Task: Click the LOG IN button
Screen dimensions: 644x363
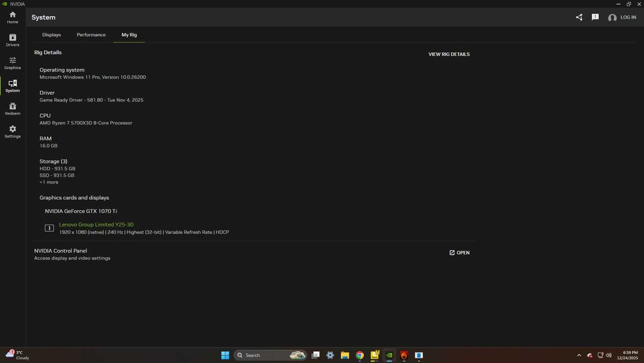Action: (628, 17)
